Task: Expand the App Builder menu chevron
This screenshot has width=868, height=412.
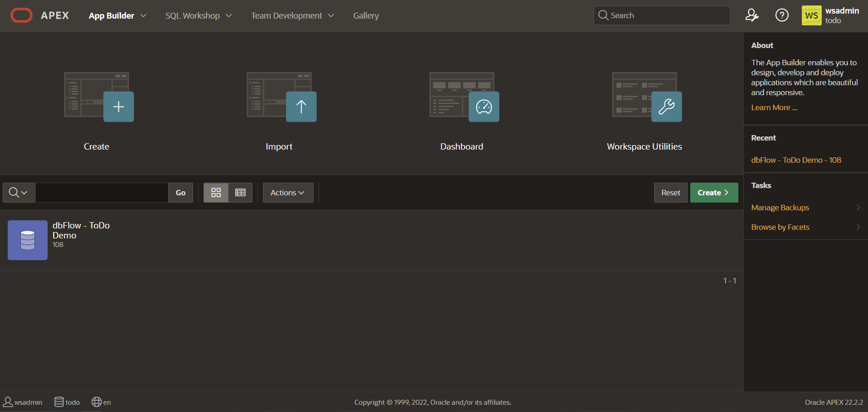Action: [x=143, y=15]
